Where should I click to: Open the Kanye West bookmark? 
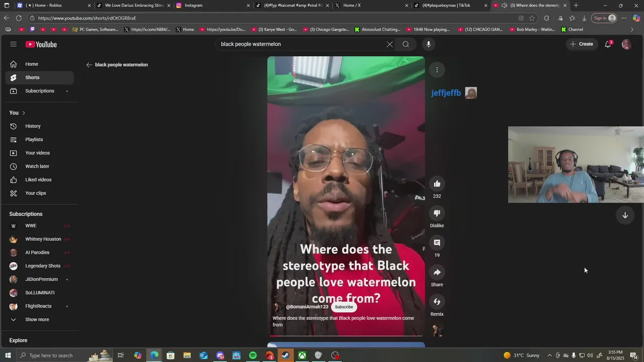click(x=274, y=30)
